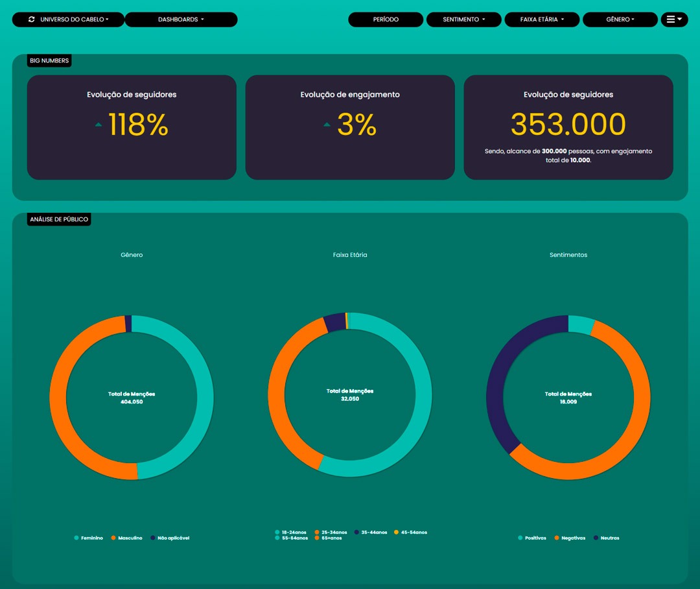Toggle the Neutras legend entry

[606, 538]
